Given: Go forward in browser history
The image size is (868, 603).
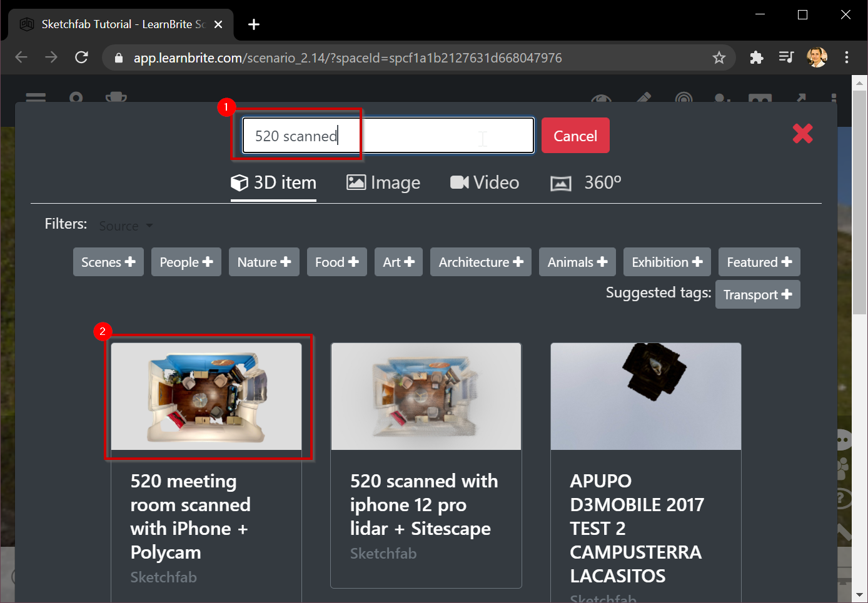Looking at the screenshot, I should tap(51, 57).
